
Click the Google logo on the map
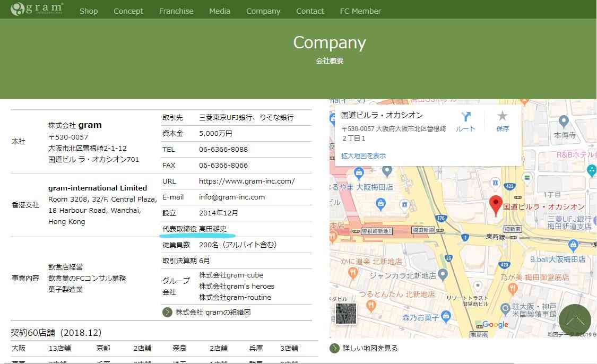(495, 324)
